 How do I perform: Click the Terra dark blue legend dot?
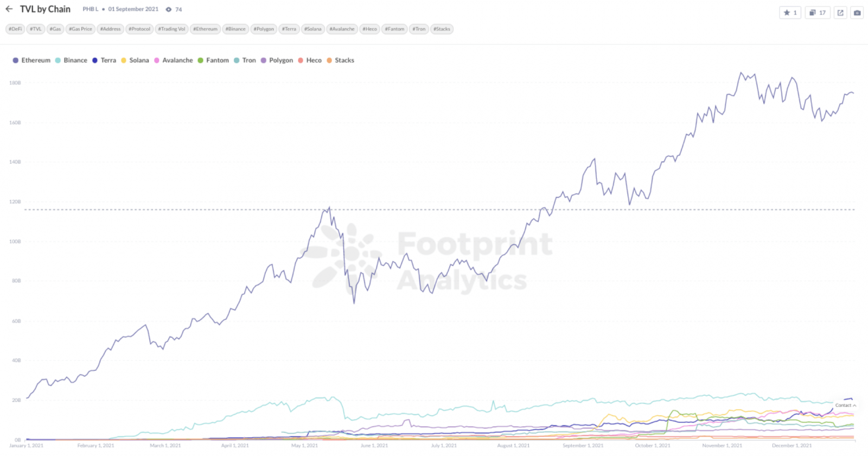pos(95,60)
